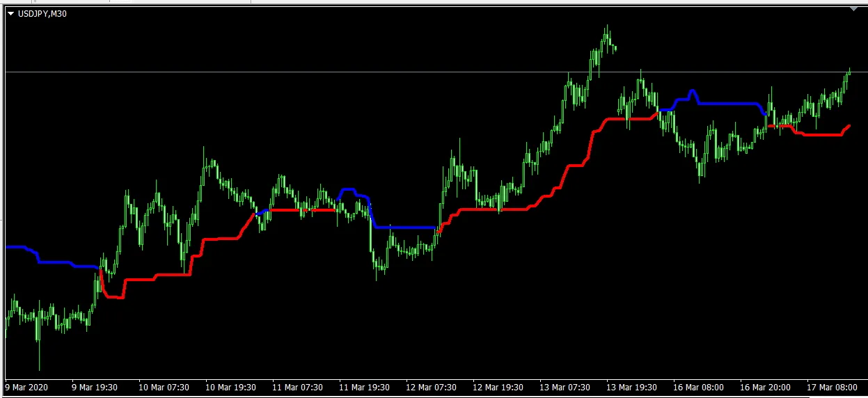Click the 9 Mar 19:30 time label
This screenshot has height=398, width=868.
click(95, 387)
